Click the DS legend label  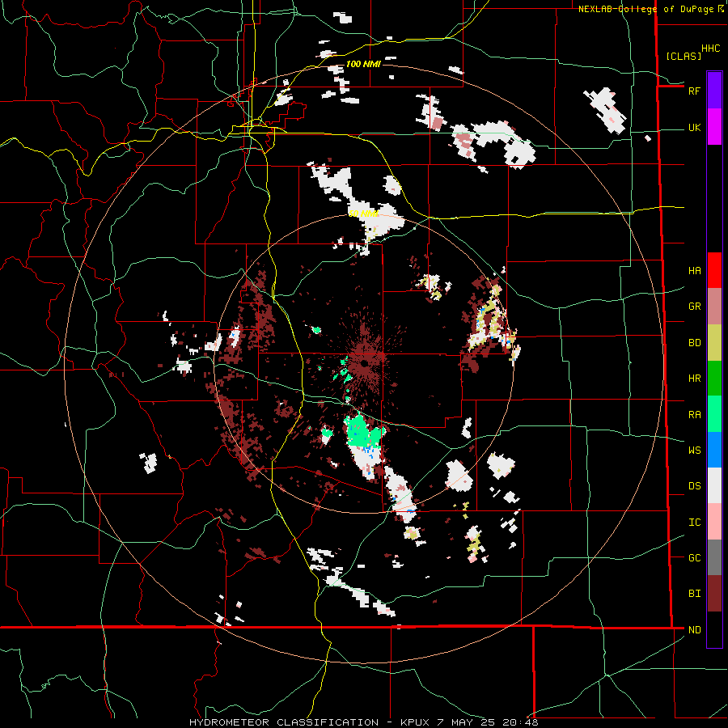click(x=694, y=486)
